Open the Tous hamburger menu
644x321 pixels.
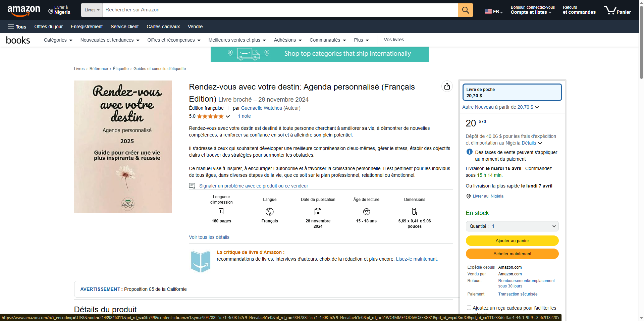[x=17, y=27]
